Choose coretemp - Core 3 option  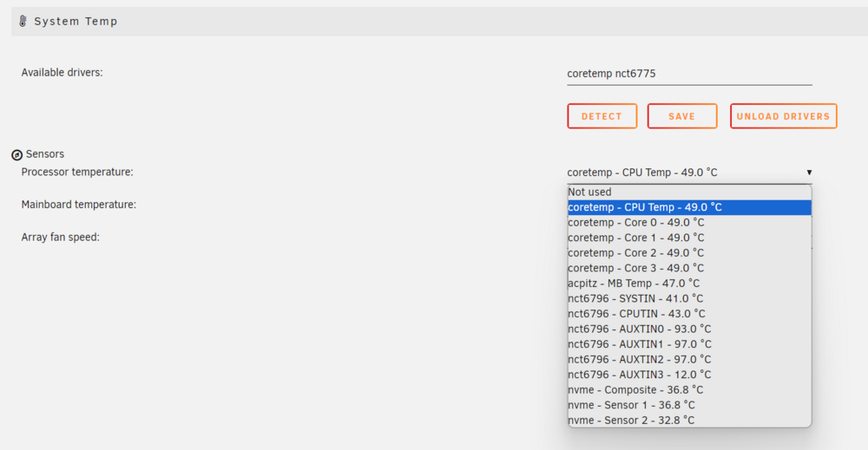[x=689, y=268]
